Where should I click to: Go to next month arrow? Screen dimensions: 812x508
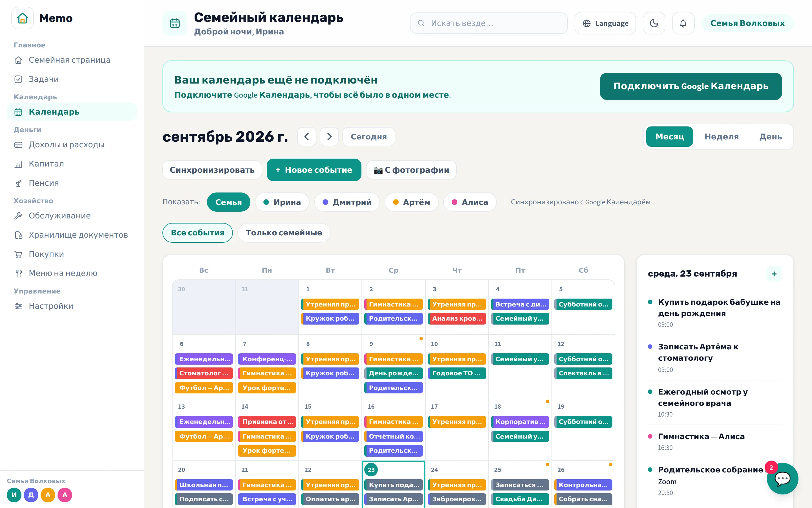pos(329,137)
